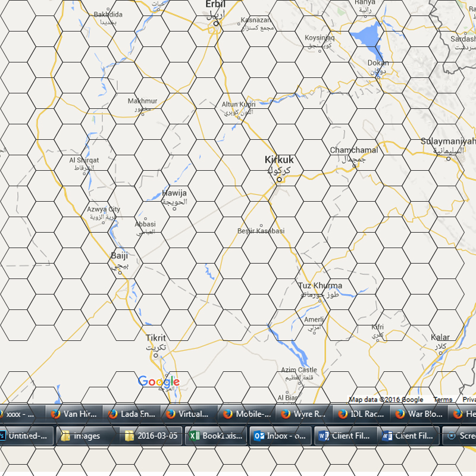Screen dimensions: 476x476
Task: Open the 'War Blo...' Firefox taskbar window
Action: click(x=420, y=414)
